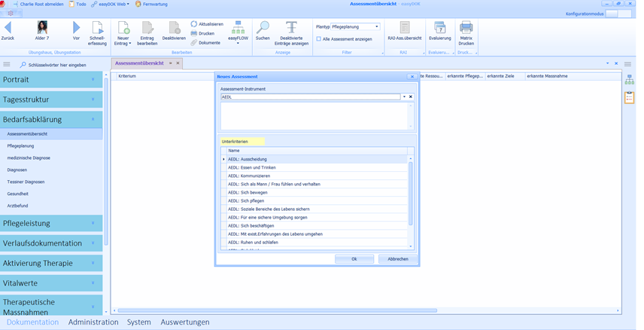
Task: Click the Suchen magnifier
Action: pyautogui.click(x=263, y=28)
